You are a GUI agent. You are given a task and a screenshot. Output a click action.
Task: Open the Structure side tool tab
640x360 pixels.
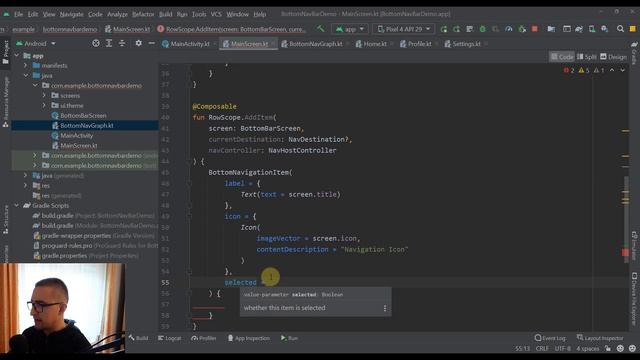coord(6,220)
